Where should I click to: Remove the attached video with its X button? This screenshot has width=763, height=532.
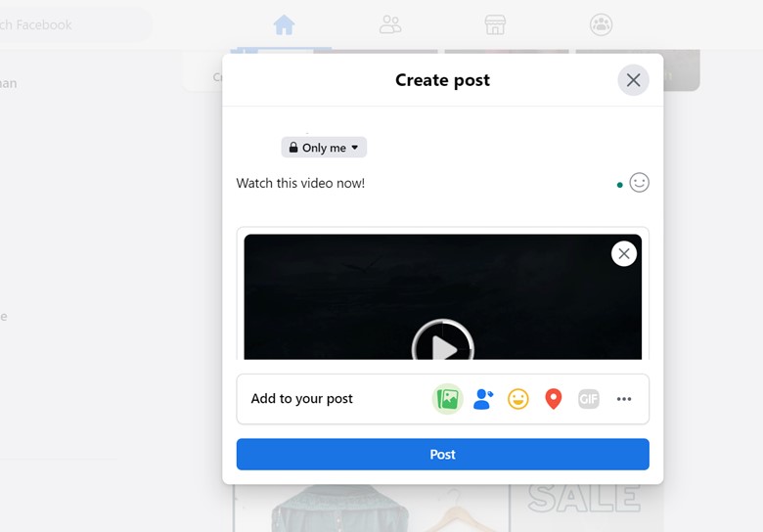tap(624, 254)
